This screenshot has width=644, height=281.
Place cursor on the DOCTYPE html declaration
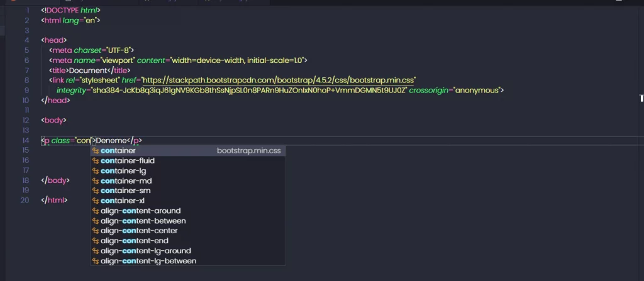[x=70, y=10]
